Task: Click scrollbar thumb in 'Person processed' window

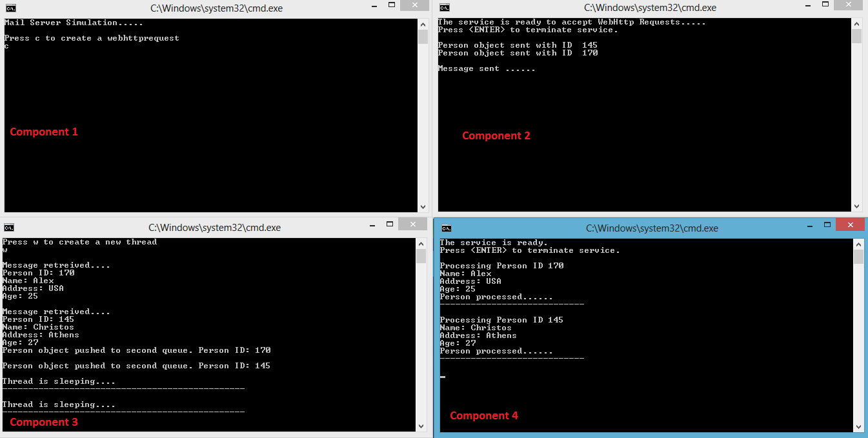Action: click(858, 257)
